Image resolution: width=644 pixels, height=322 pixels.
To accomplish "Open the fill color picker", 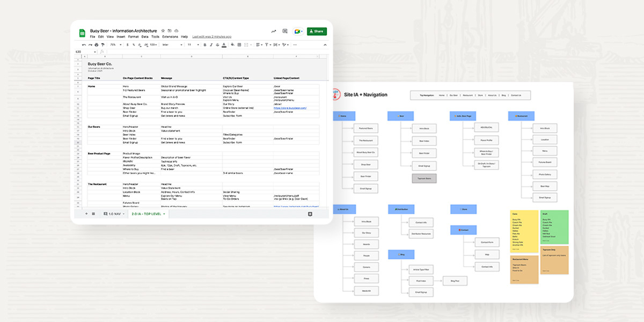I will click(x=232, y=45).
